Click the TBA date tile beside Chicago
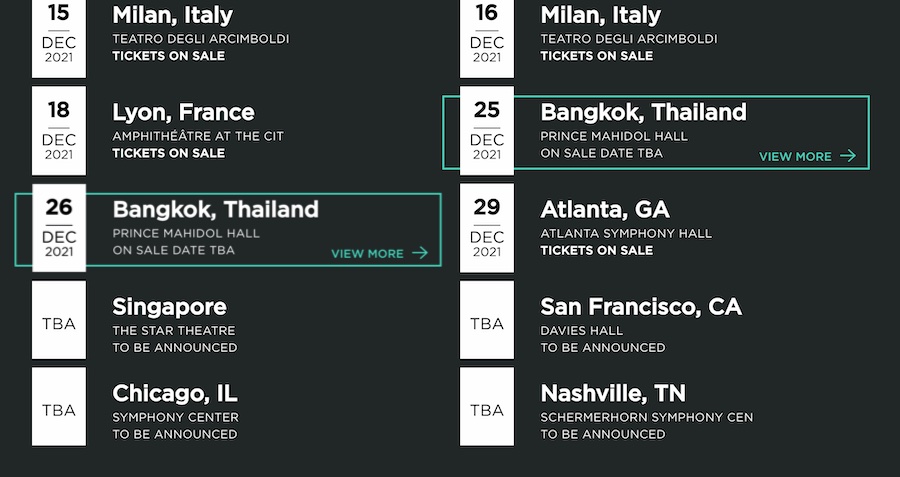900x477 pixels. [x=59, y=408]
